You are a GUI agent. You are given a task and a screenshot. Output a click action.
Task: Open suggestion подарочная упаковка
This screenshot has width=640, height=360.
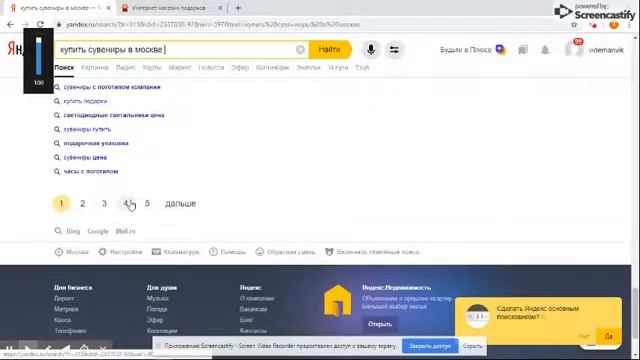[96, 143]
